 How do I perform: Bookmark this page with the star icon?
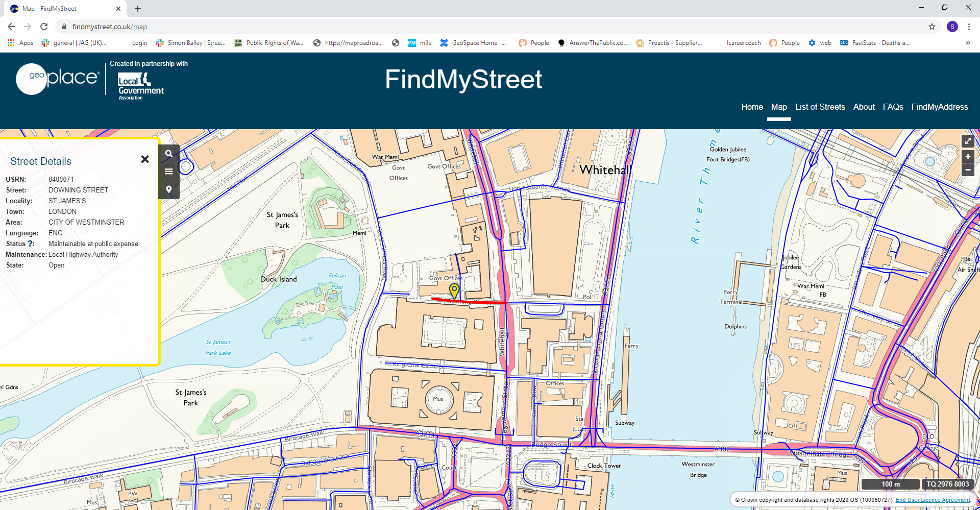932,27
